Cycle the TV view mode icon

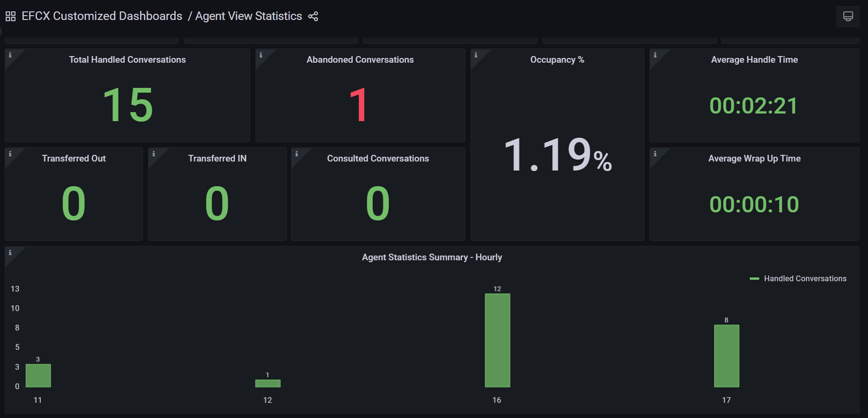[848, 17]
